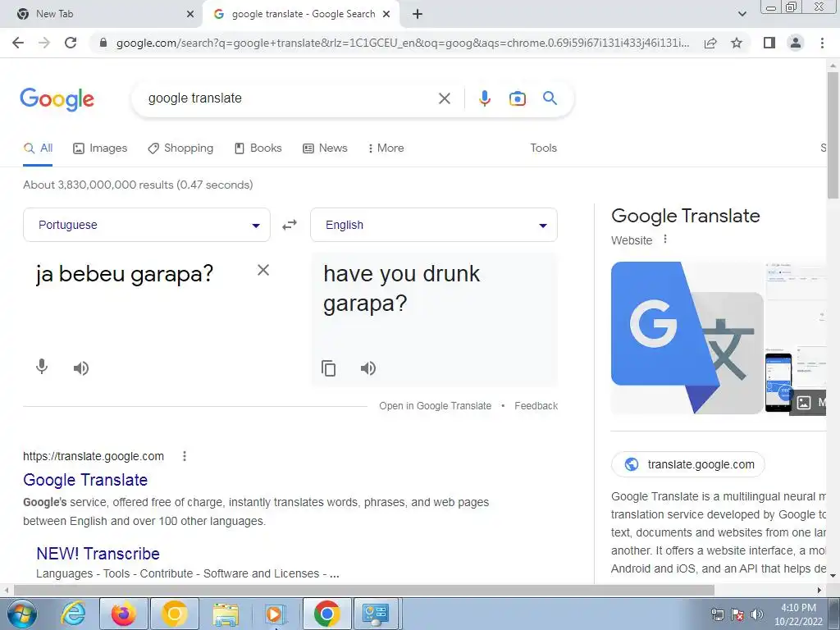Click the address bar URL
This screenshot has width=840, height=630.
403,43
